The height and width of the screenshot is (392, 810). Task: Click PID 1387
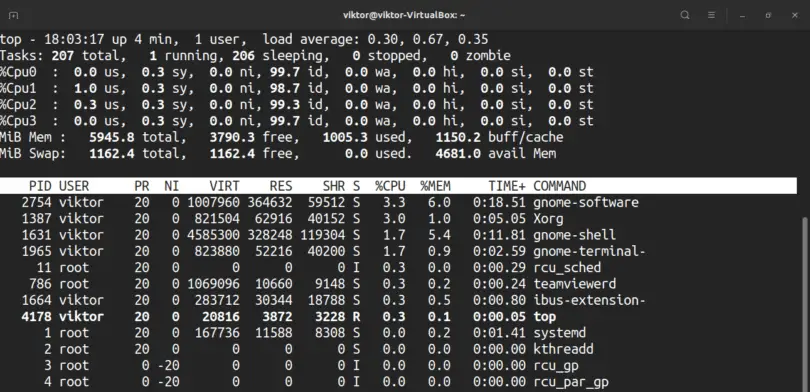[x=36, y=219]
